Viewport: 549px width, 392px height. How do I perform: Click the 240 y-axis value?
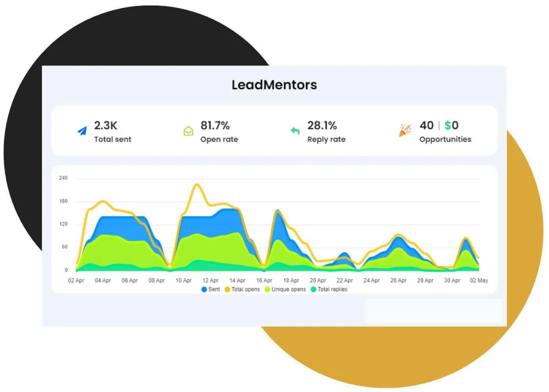[x=63, y=178]
